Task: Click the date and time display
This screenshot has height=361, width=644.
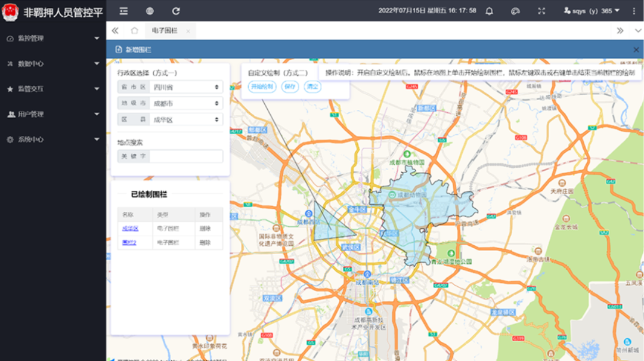Action: pyautogui.click(x=427, y=11)
